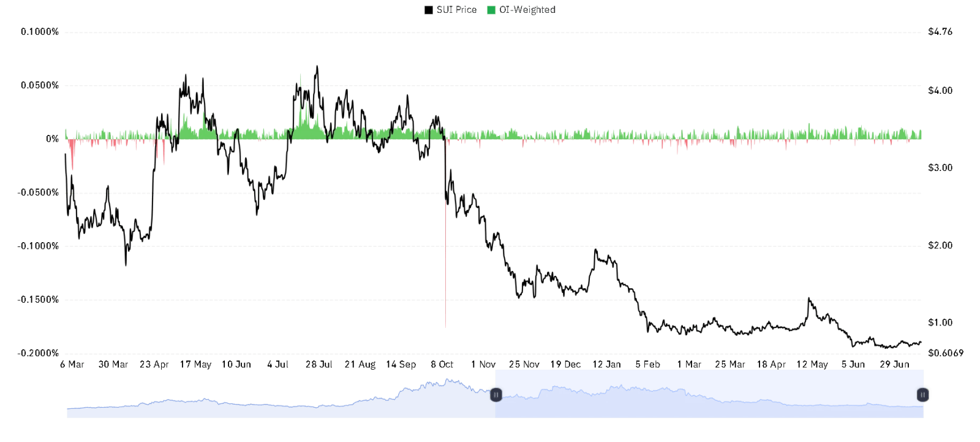
Task: Click the 4 Jul date label
Action: click(277, 364)
